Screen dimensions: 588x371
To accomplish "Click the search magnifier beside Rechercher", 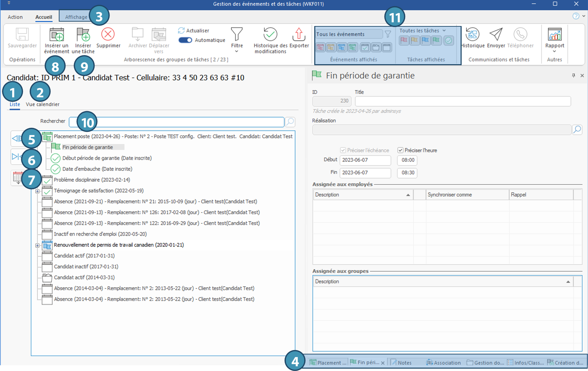I will point(290,122).
